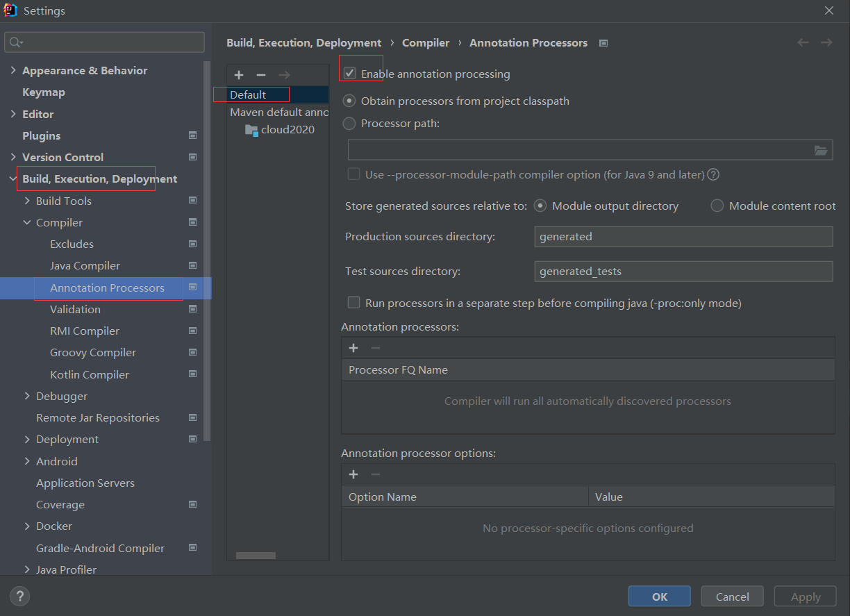Click the back navigation arrow
This screenshot has height=616, width=850.
(x=803, y=42)
